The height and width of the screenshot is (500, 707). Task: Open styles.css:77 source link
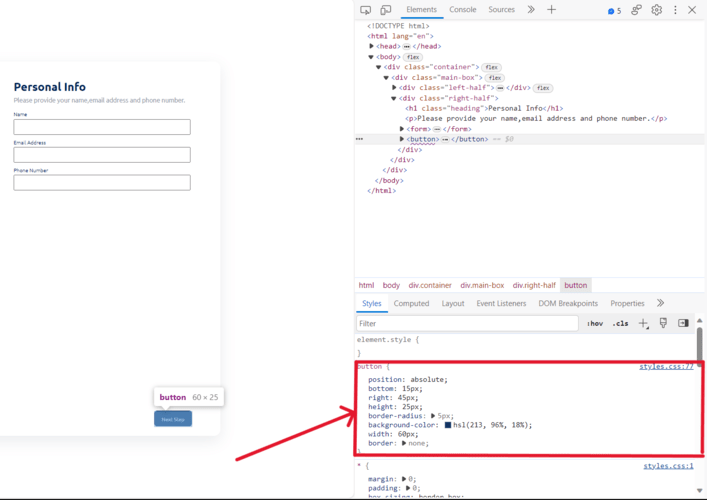(666, 367)
